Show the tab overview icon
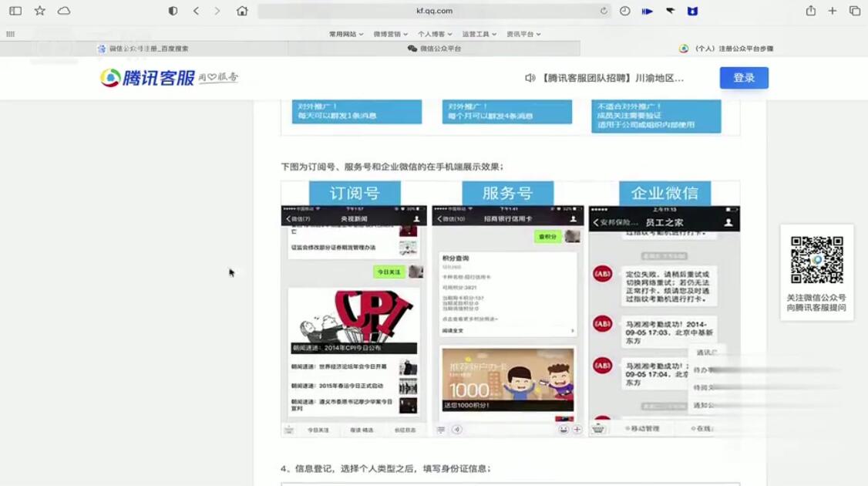 pos(855,11)
